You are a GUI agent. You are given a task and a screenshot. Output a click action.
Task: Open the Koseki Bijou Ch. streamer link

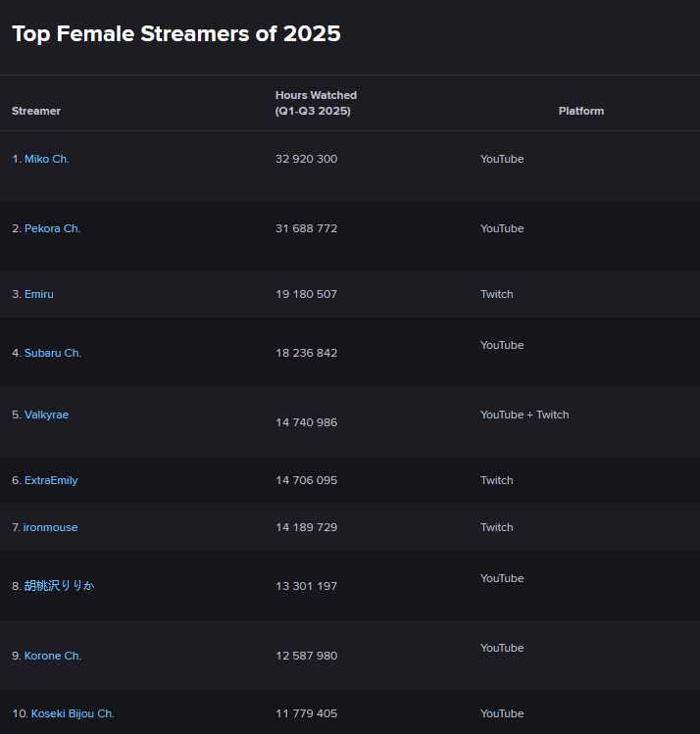[73, 713]
